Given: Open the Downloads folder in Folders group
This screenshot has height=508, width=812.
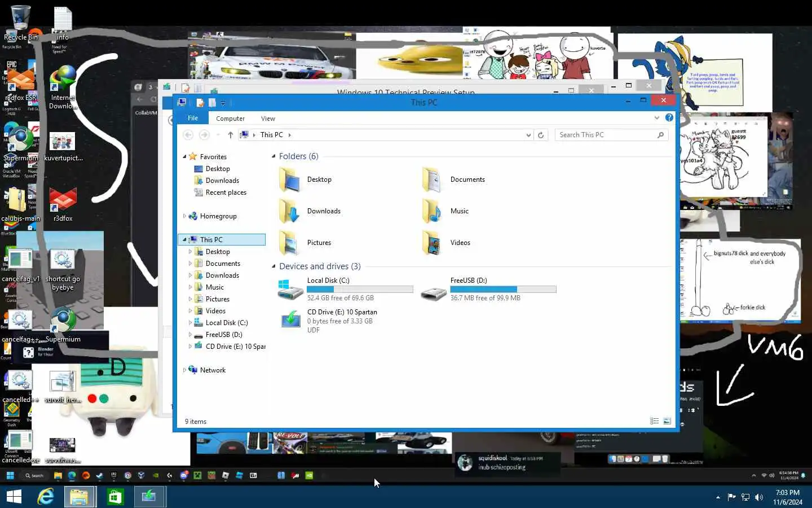Looking at the screenshot, I should click(x=309, y=211).
